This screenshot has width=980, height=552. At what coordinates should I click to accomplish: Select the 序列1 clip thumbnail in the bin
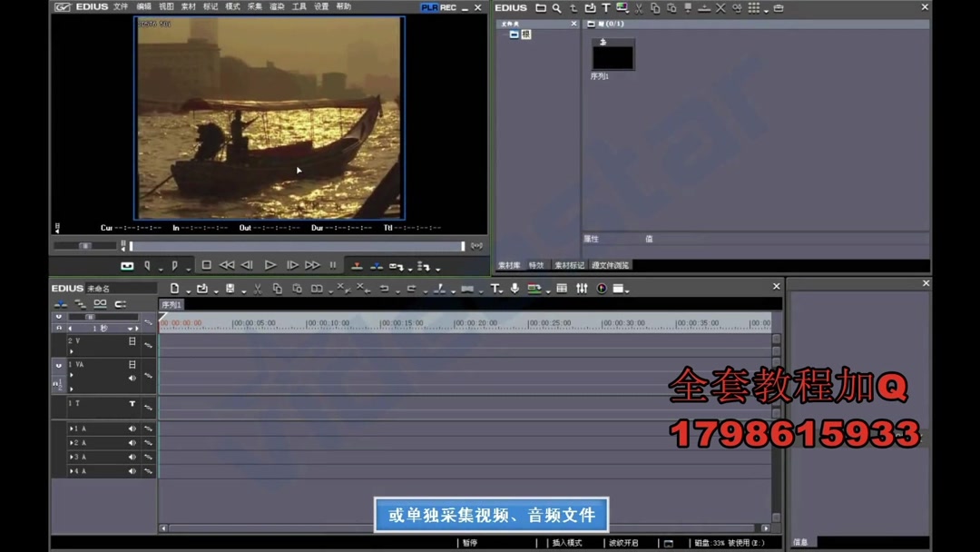[612, 56]
